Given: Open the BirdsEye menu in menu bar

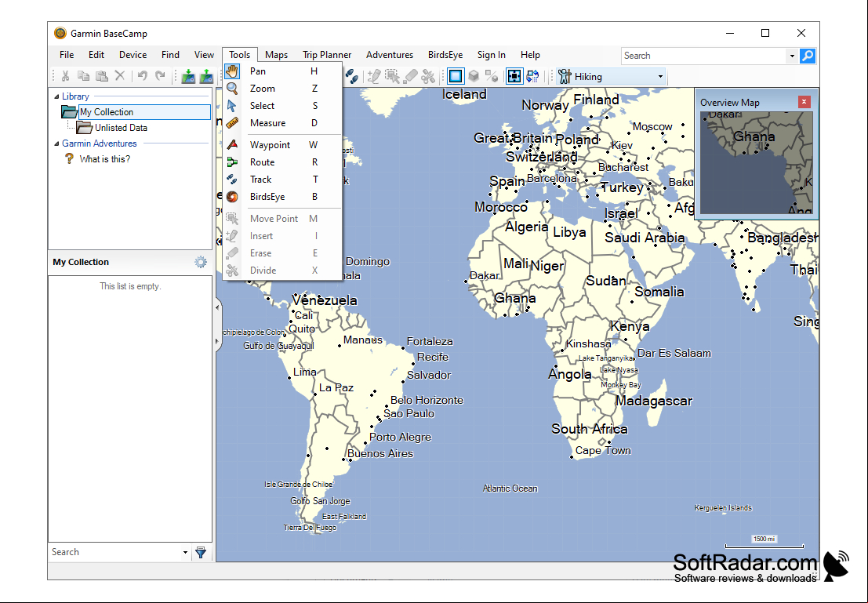Looking at the screenshot, I should [x=445, y=55].
